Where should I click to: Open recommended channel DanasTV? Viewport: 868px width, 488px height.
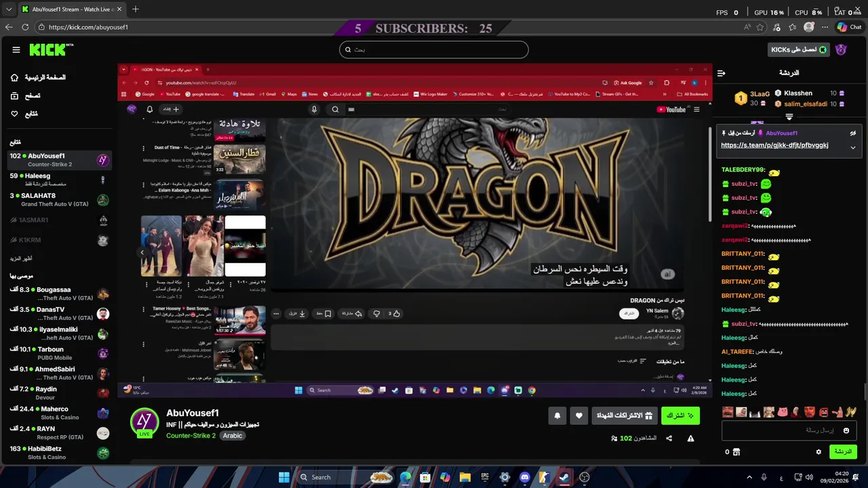[x=60, y=313]
